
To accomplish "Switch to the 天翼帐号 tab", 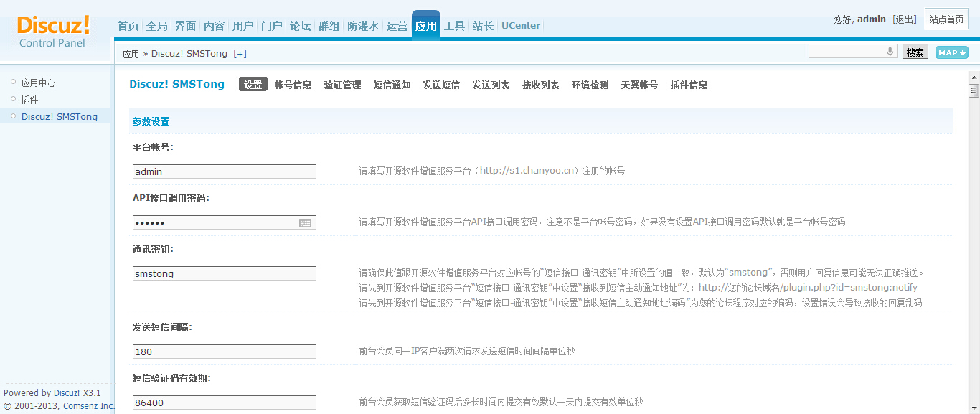I will [639, 85].
